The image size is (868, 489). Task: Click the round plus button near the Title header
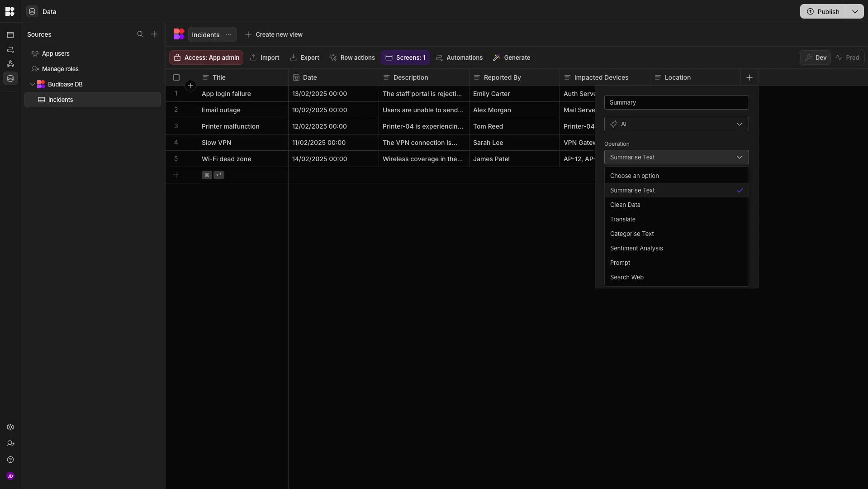pos(190,86)
